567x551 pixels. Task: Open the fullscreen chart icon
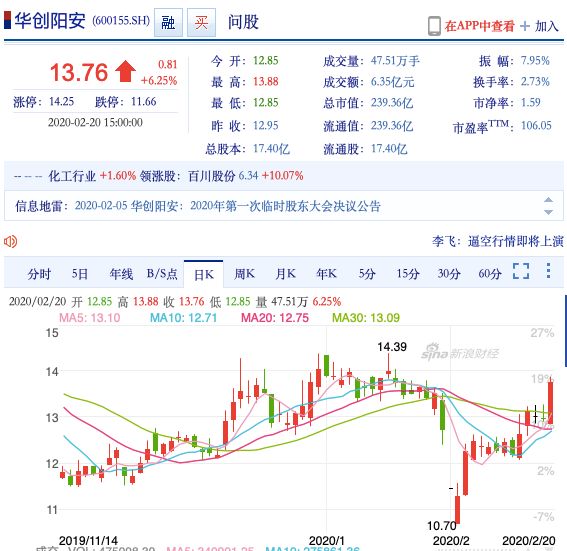[x=521, y=271]
